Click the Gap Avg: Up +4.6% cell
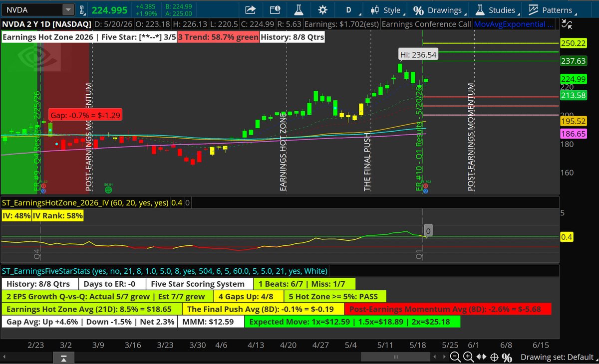This screenshot has height=364, width=599. pos(89,322)
